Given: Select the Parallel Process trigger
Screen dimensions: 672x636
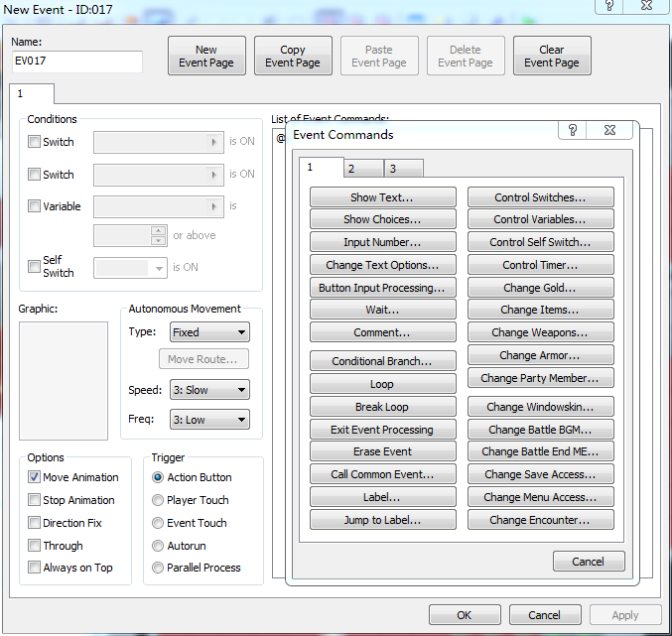Looking at the screenshot, I should coord(158,568).
